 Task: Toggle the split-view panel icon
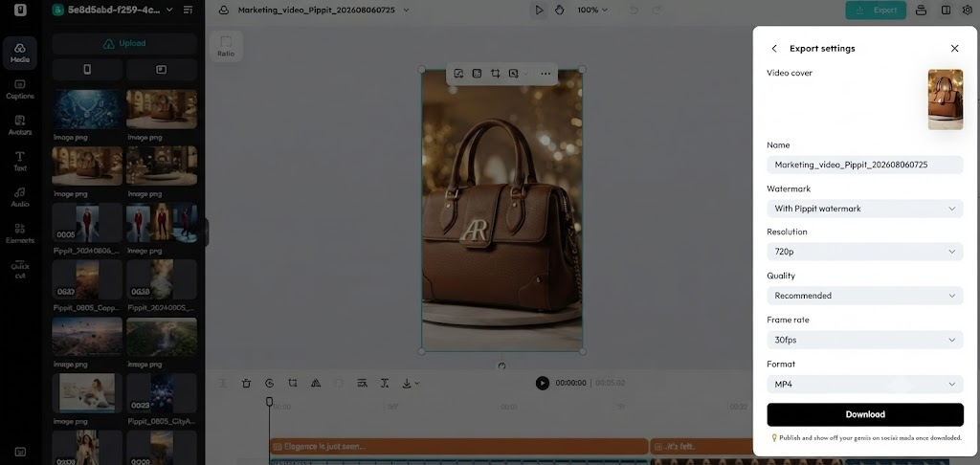pos(947,10)
